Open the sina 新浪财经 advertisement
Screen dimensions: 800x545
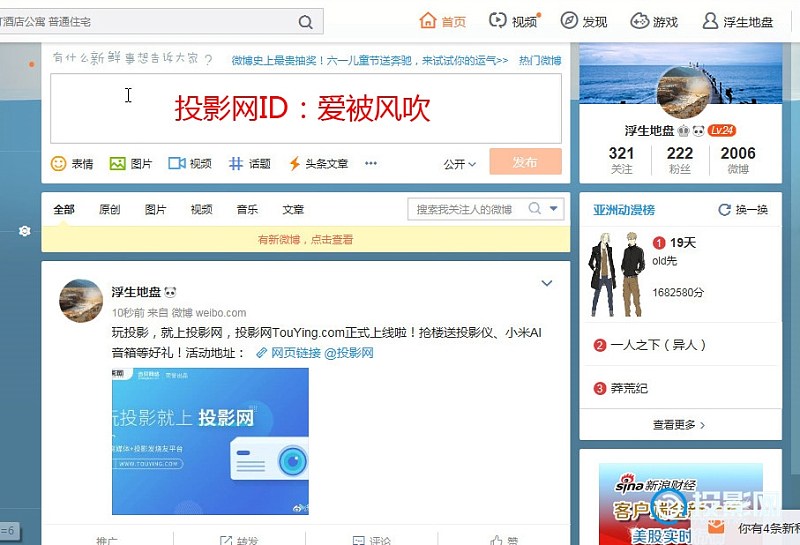click(681, 504)
